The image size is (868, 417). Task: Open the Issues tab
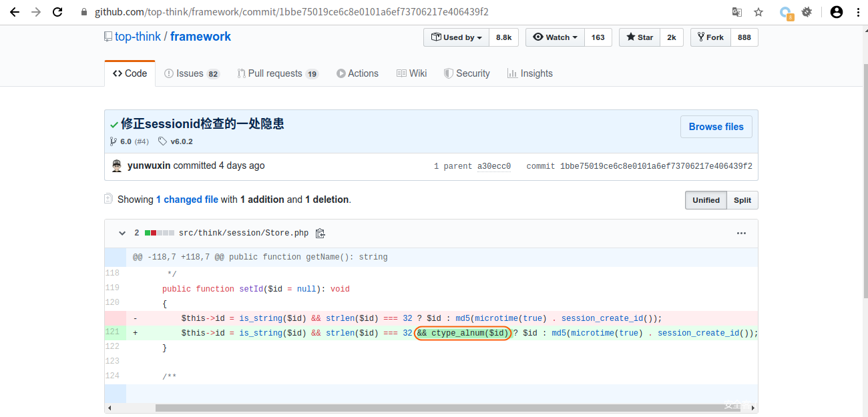point(192,73)
